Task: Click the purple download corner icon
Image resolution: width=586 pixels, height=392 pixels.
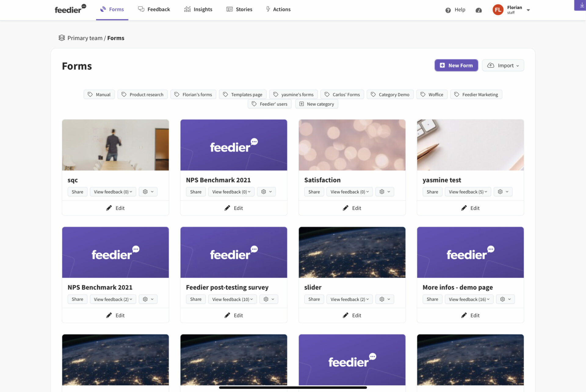Action: point(581,5)
